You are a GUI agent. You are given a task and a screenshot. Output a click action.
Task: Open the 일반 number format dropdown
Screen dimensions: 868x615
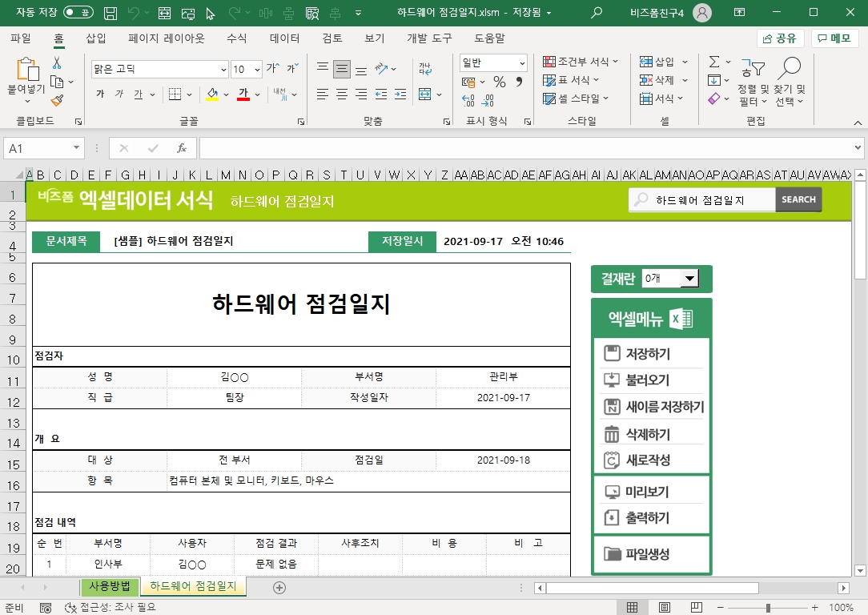coord(522,63)
